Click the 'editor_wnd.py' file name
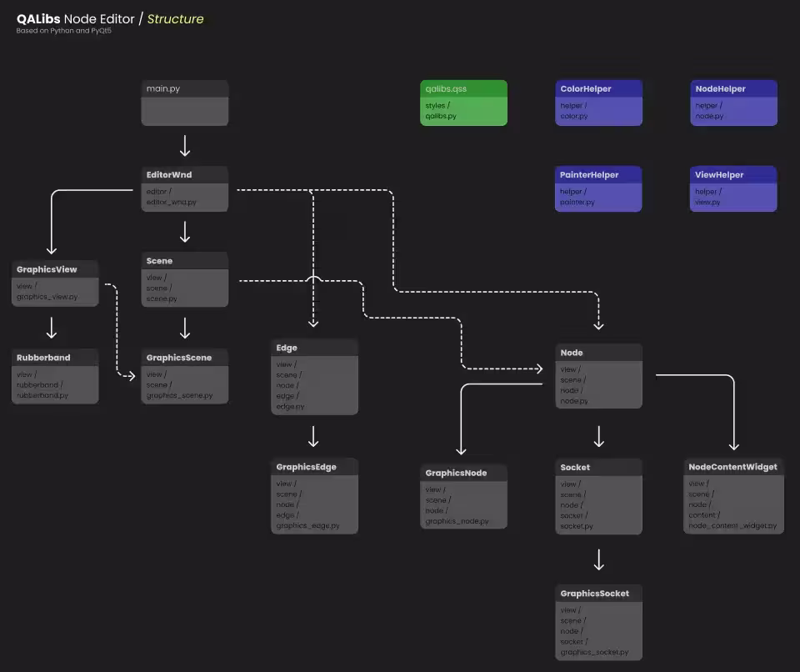Screen dimensions: 800x672 [x=172, y=203]
